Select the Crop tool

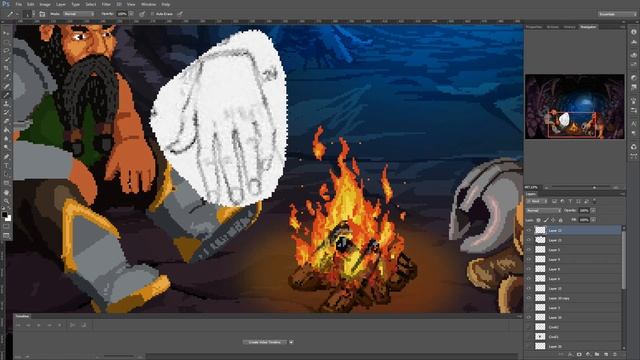6,68
